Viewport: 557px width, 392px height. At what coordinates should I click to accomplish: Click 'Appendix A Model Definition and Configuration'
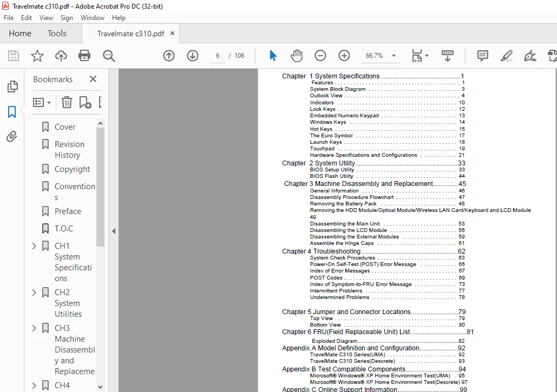[x=373, y=348]
